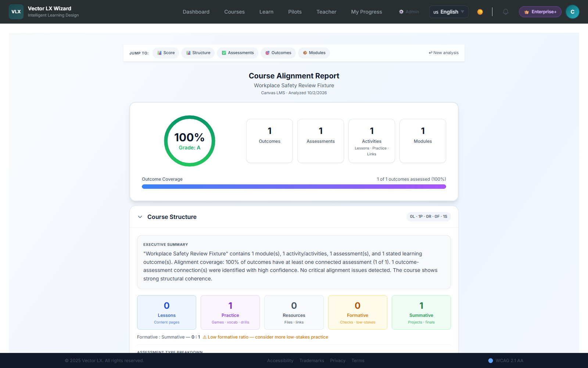Jump to Assessments section
Screen dimensions: 588x368
(238, 53)
